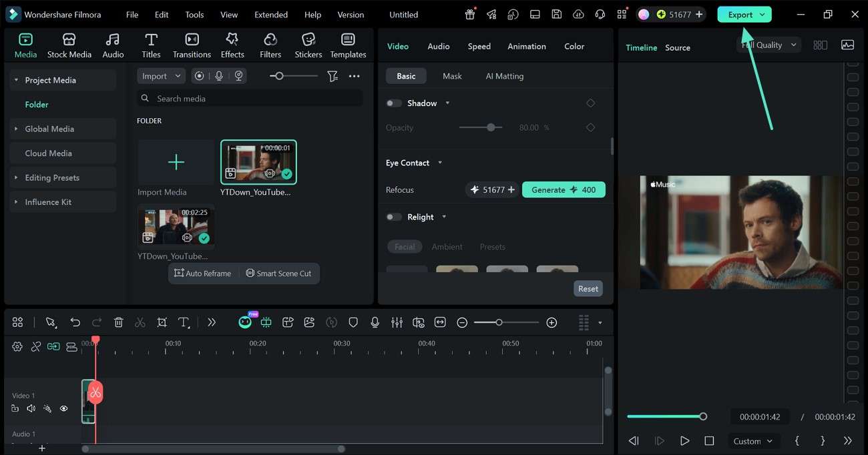Click the Import Media tile
The image size is (868, 455).
[176, 162]
